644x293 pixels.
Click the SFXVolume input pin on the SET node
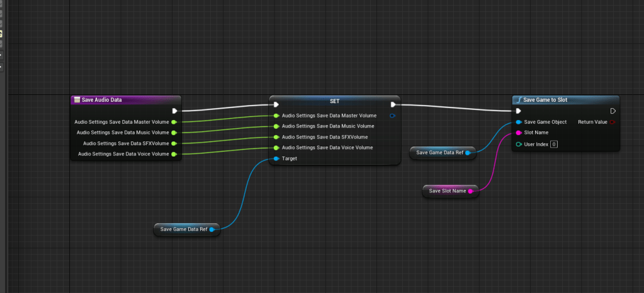[x=276, y=137]
